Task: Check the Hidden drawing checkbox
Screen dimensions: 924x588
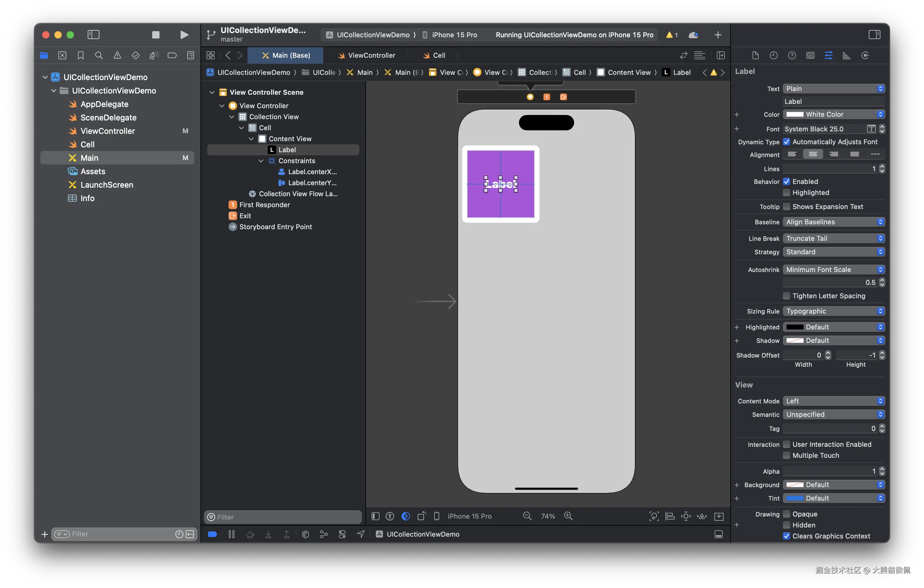Action: click(x=786, y=525)
